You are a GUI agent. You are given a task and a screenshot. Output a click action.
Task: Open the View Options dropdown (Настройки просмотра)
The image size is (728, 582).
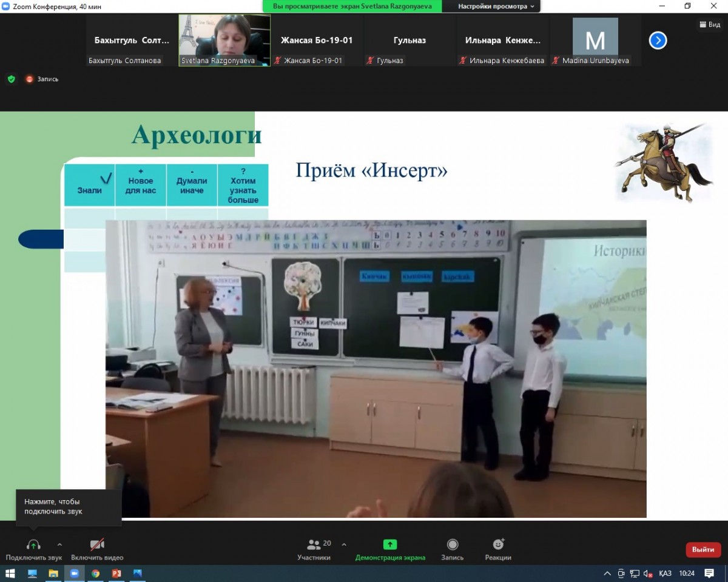pyautogui.click(x=496, y=6)
